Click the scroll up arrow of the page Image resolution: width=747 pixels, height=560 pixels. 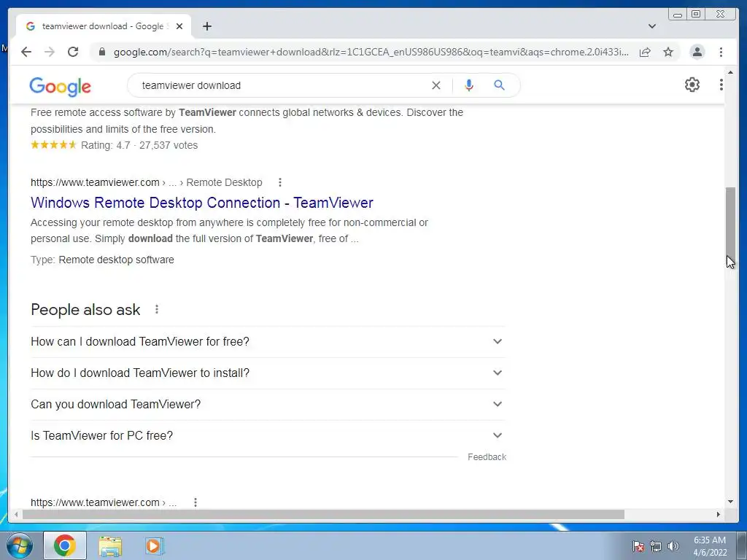pyautogui.click(x=730, y=72)
